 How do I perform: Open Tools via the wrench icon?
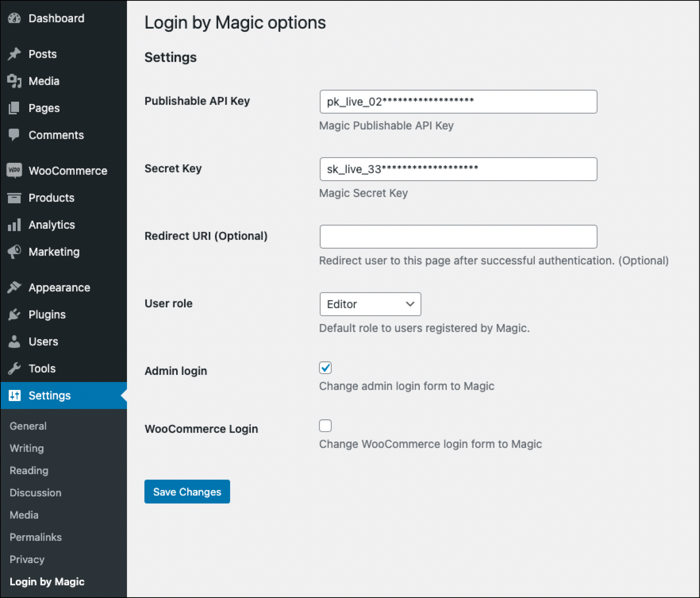click(x=14, y=368)
